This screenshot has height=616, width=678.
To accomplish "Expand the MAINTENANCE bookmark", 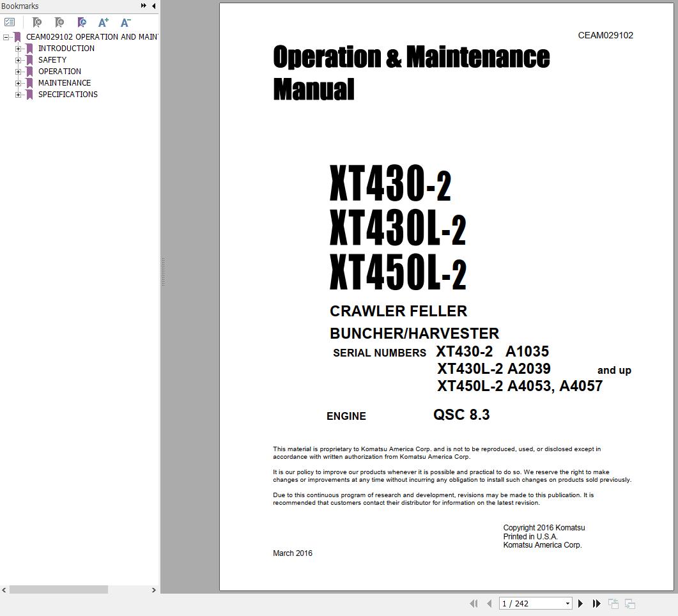I will tap(18, 83).
